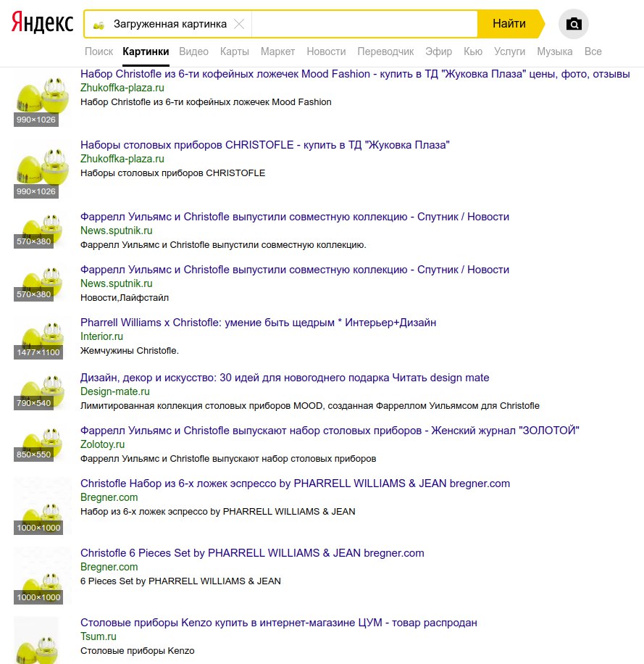Select the Картинки tab
The height and width of the screenshot is (664, 644).
pos(146,51)
